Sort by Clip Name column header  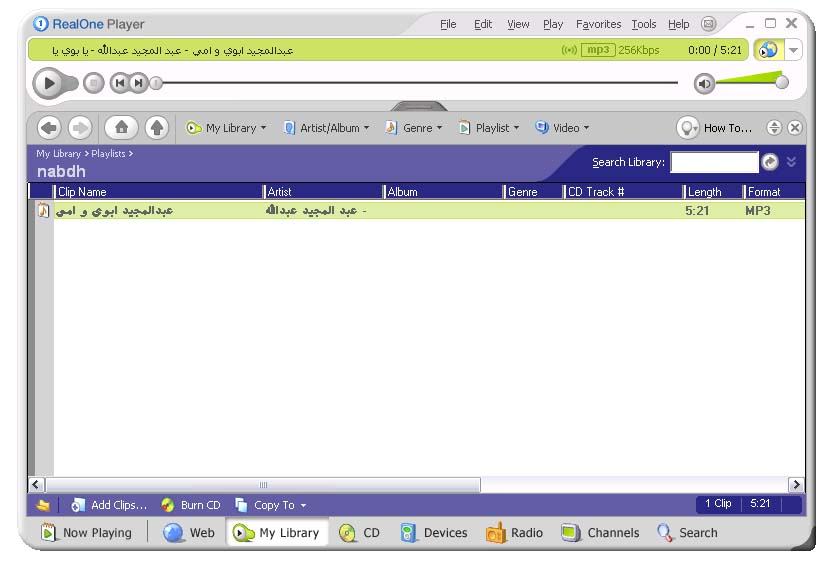(x=158, y=192)
